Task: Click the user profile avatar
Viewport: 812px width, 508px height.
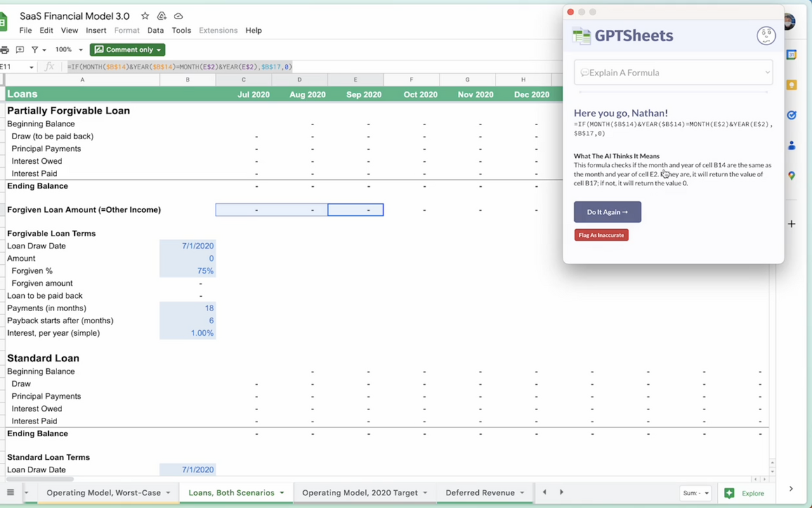Action: click(x=789, y=22)
